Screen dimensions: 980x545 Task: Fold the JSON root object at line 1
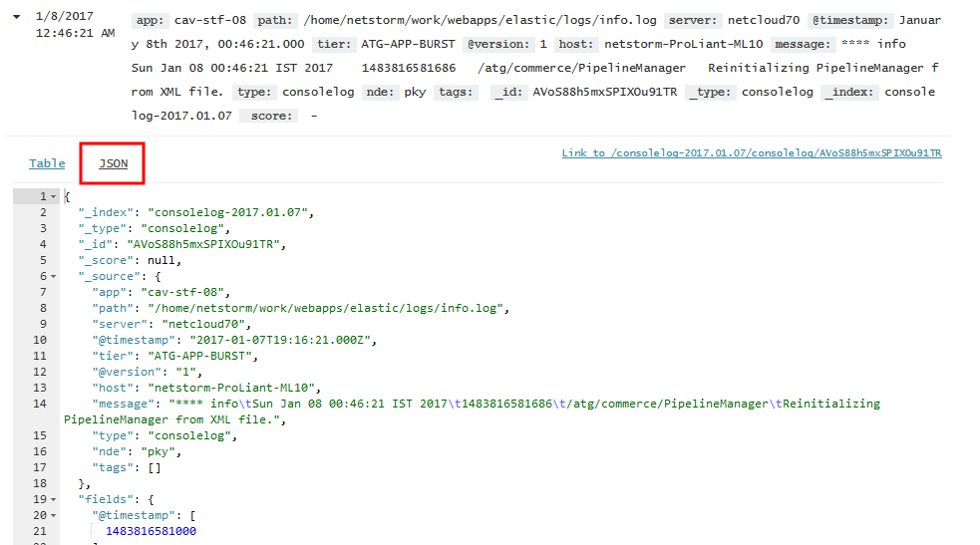pos(53,196)
